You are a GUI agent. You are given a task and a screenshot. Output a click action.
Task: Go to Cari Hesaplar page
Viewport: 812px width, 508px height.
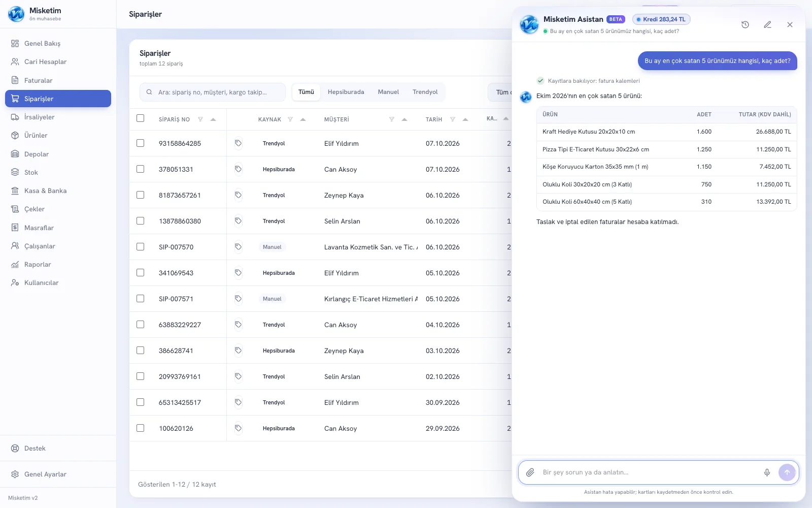coord(58,61)
